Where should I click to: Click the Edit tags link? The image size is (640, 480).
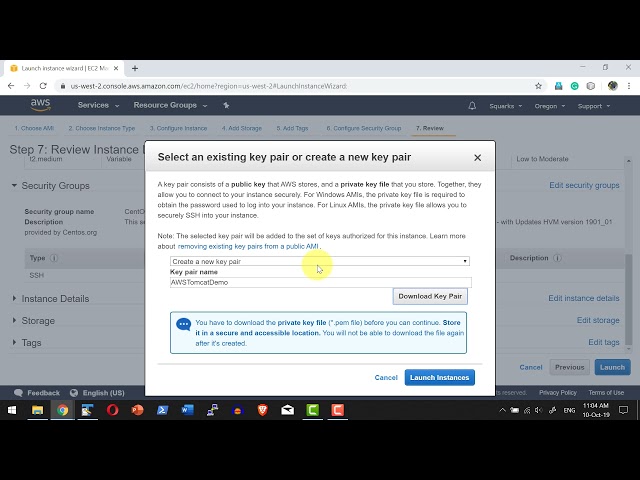click(x=604, y=342)
